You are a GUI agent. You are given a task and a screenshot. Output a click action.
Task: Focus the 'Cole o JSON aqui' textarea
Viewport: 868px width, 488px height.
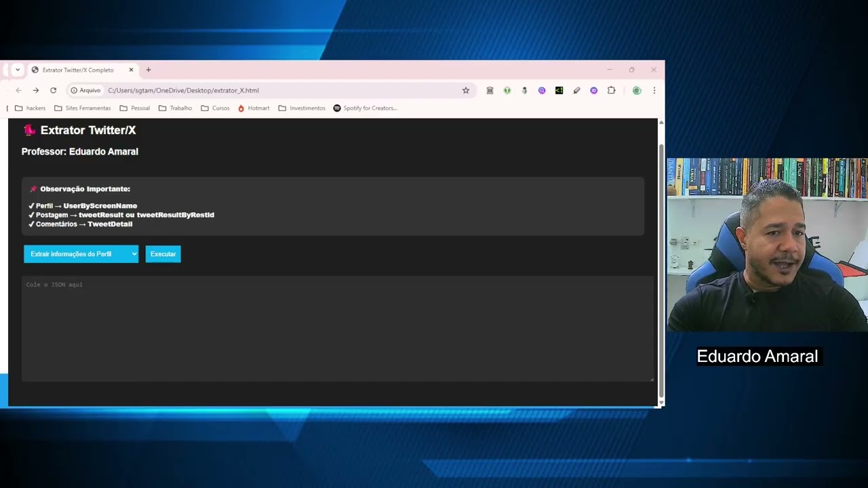click(338, 329)
